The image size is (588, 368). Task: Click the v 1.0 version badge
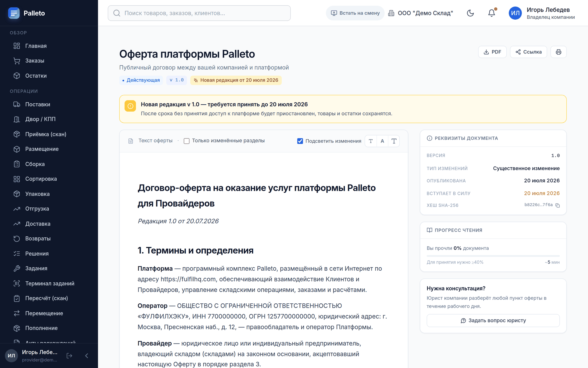tap(177, 80)
